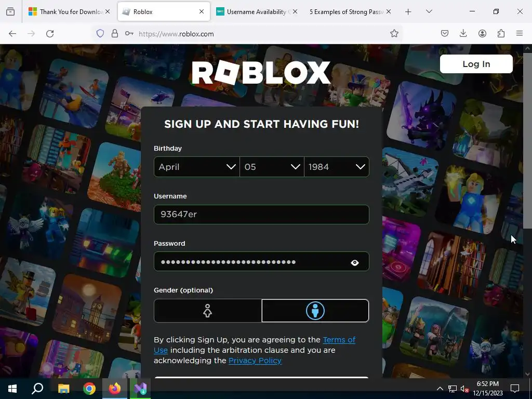Viewport: 532px width, 399px height.
Task: Open Firefox application hamburger menu
Action: (520, 33)
